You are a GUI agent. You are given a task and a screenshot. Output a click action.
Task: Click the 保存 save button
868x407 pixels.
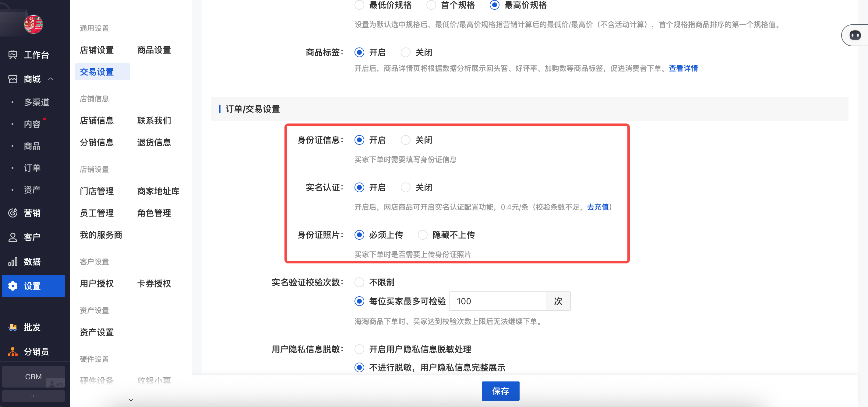500,391
